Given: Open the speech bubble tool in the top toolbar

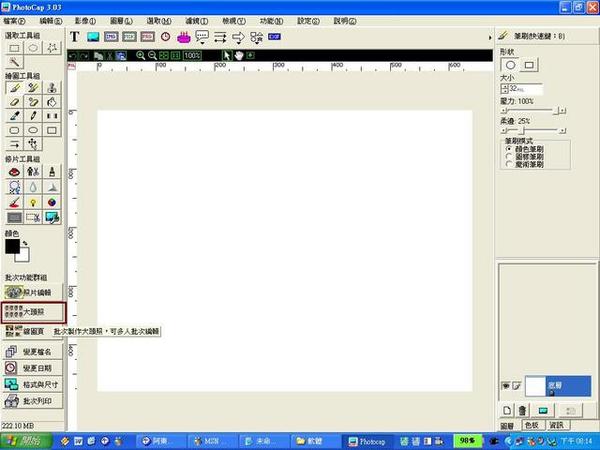Looking at the screenshot, I should click(x=202, y=37).
